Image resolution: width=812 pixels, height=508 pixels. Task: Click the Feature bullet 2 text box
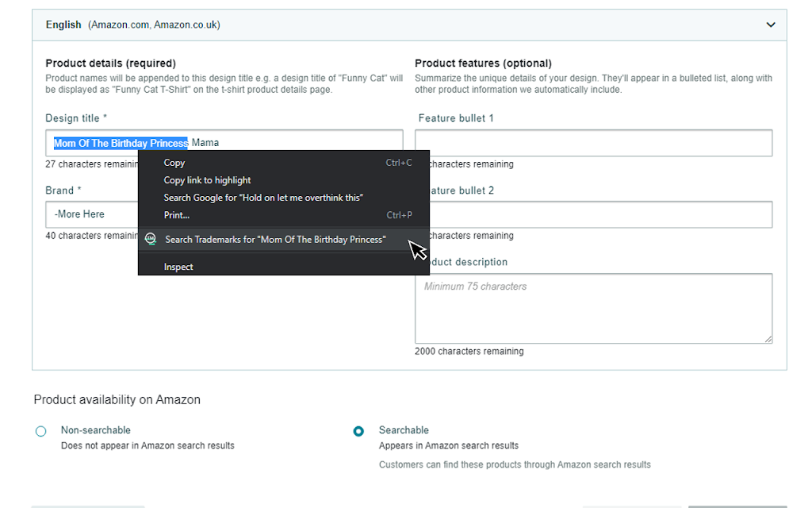[x=603, y=214]
